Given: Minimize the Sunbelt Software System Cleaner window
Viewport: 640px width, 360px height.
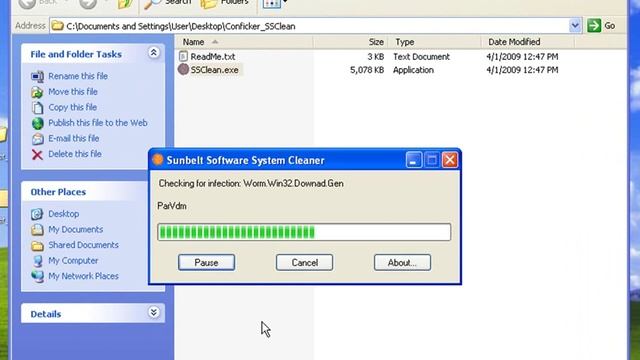Looking at the screenshot, I should [413, 160].
